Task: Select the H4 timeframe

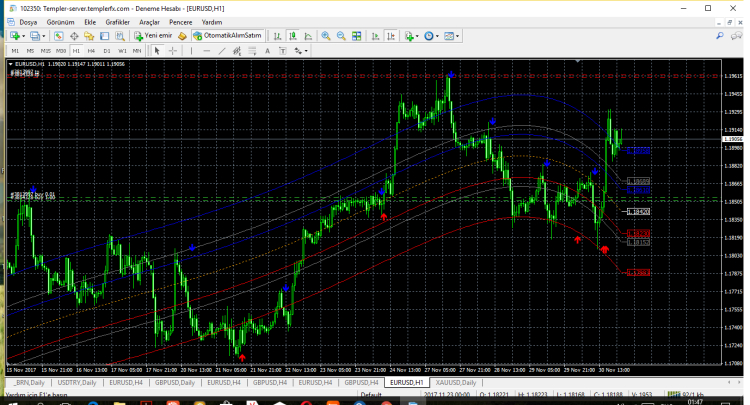Action: 91,51
